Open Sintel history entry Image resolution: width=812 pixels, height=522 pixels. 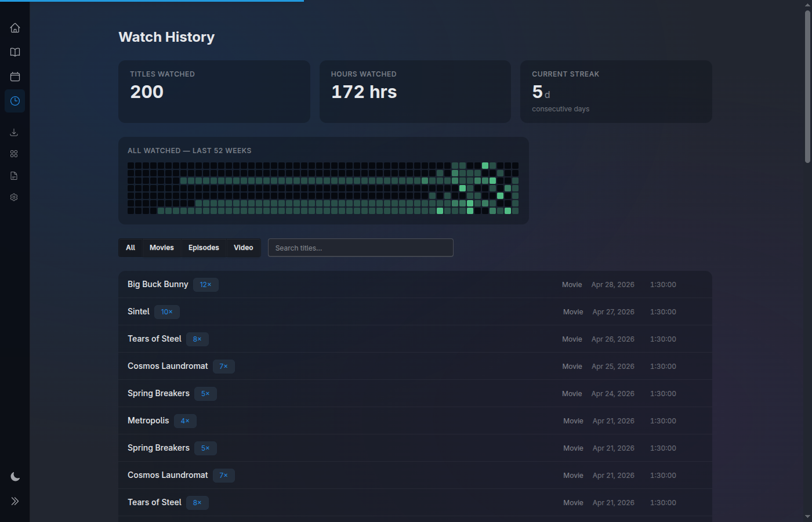click(x=415, y=311)
